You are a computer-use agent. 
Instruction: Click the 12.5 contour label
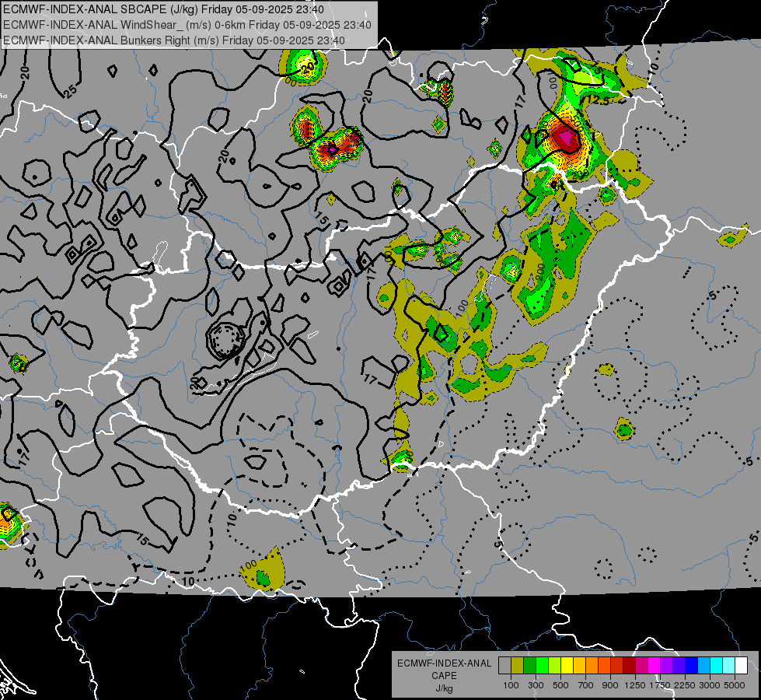pos(598,100)
